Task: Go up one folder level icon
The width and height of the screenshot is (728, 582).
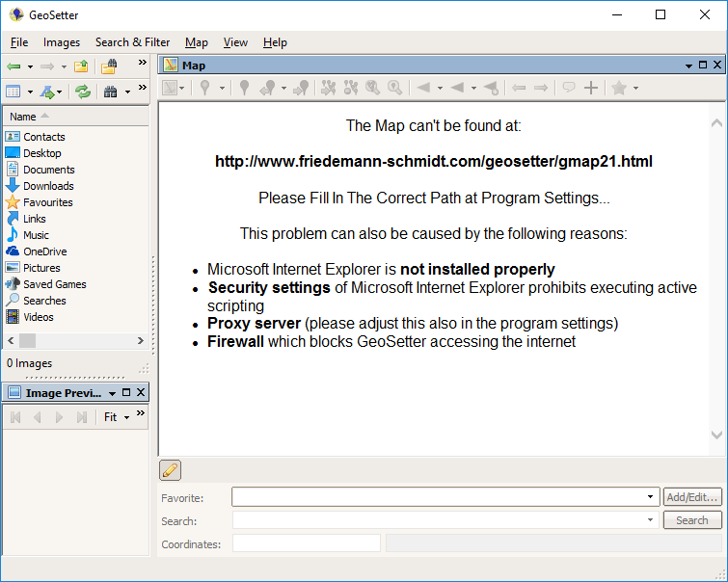Action: pos(81,66)
